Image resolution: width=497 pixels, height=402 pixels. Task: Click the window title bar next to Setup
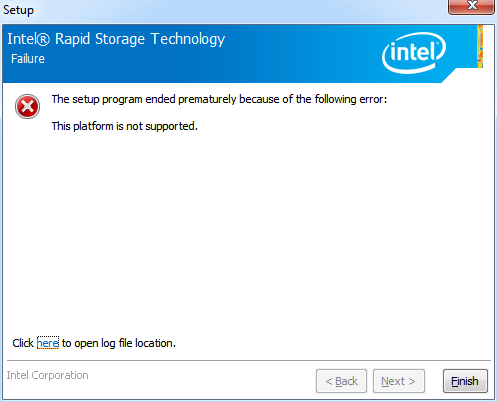click(x=233, y=10)
